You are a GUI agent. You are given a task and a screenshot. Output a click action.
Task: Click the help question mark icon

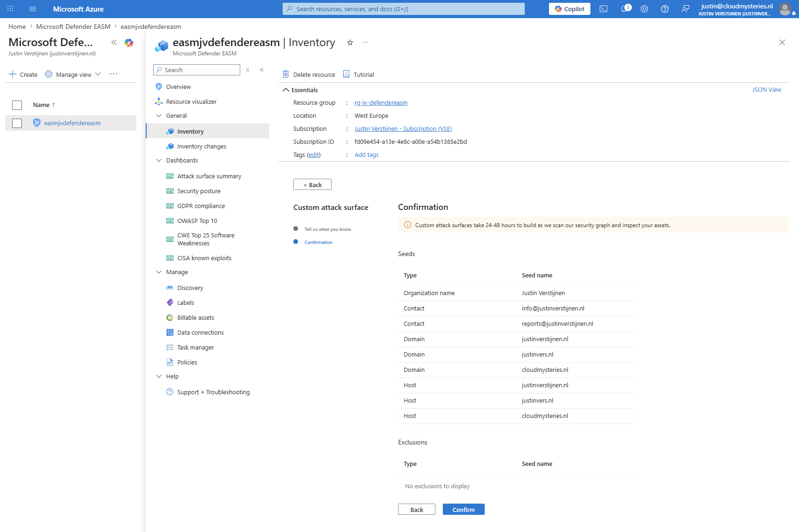pos(665,9)
